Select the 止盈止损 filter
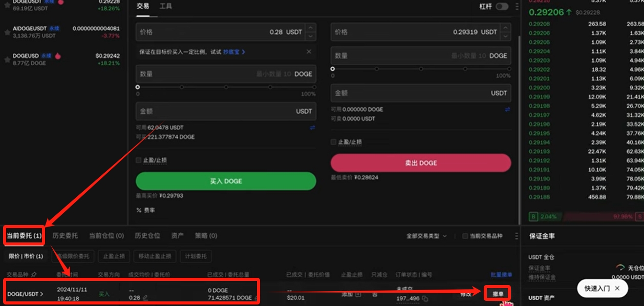The width and height of the screenshot is (644, 306). pos(114,256)
